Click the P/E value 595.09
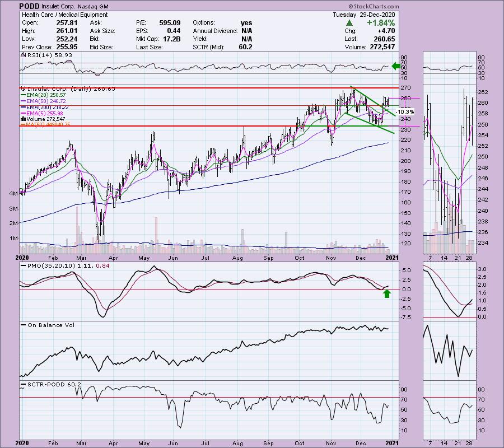The width and height of the screenshot is (504, 448). point(170,23)
